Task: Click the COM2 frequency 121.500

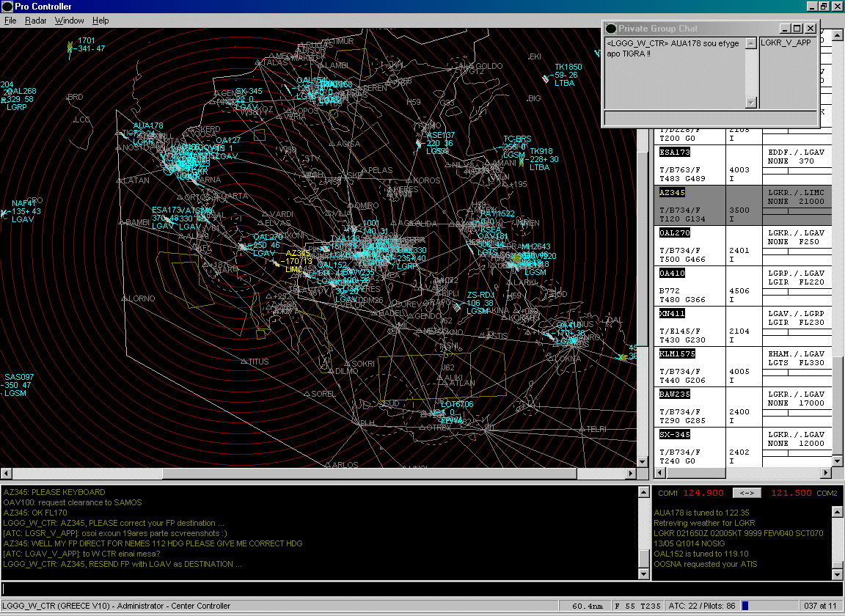Action: (x=791, y=493)
